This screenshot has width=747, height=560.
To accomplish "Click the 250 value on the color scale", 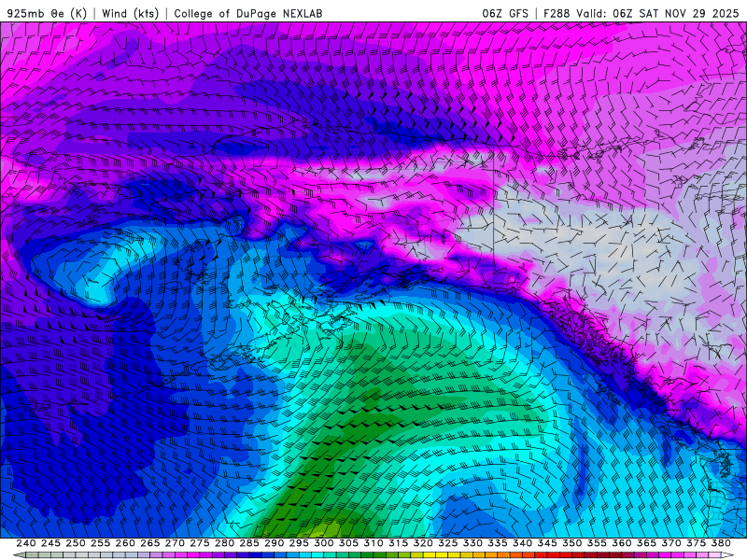I will click(76, 543).
